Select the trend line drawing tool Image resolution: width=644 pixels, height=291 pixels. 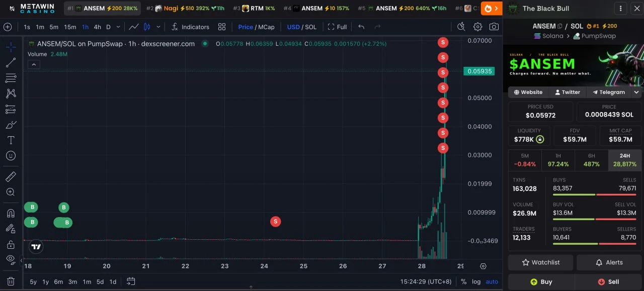11,62
